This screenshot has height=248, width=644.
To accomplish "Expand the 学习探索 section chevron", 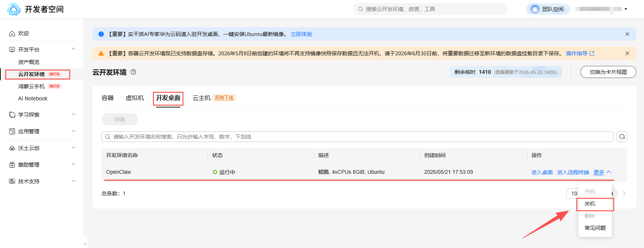I will 73,114.
